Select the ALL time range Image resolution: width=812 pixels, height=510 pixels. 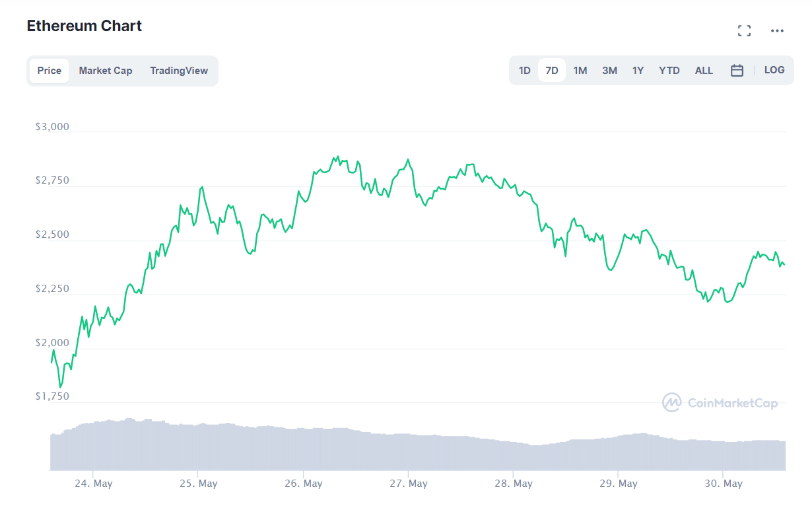[704, 70]
